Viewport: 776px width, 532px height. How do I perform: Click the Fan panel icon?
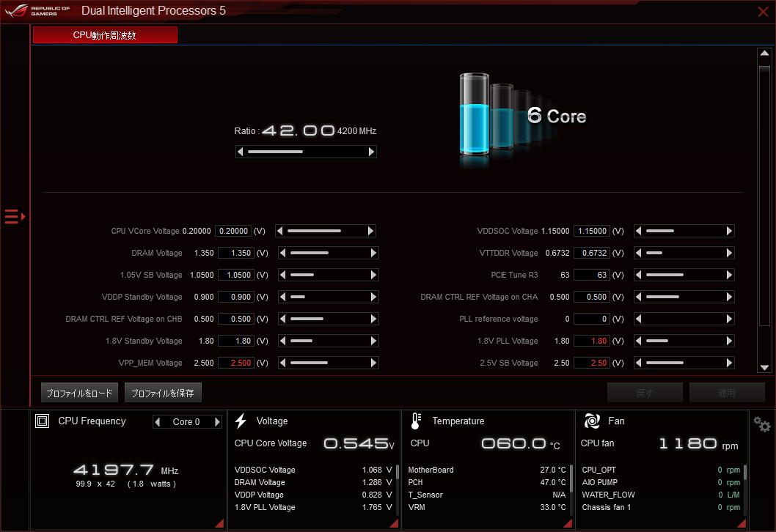(x=592, y=421)
